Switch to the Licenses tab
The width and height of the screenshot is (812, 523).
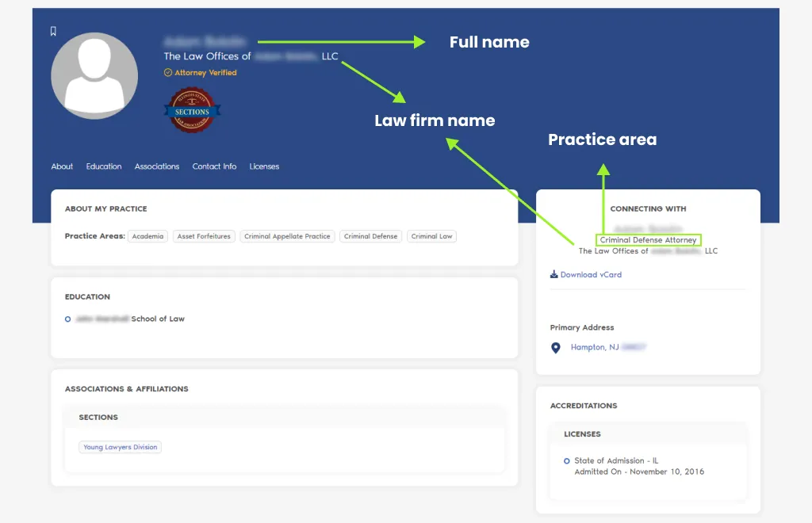pos(264,166)
